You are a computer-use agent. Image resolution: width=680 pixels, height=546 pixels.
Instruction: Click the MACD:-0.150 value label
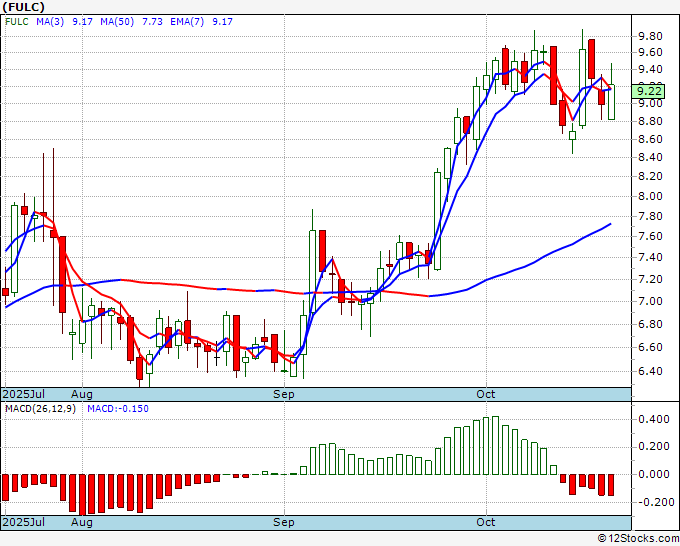click(118, 409)
